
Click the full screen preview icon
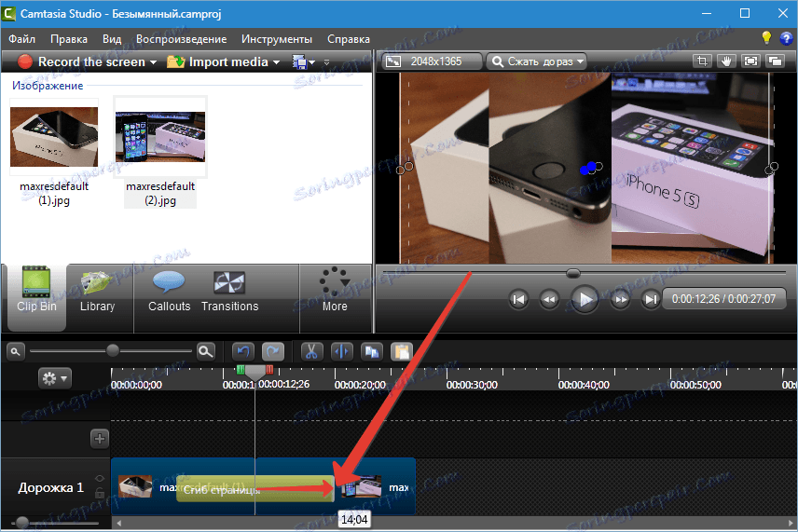click(x=750, y=61)
